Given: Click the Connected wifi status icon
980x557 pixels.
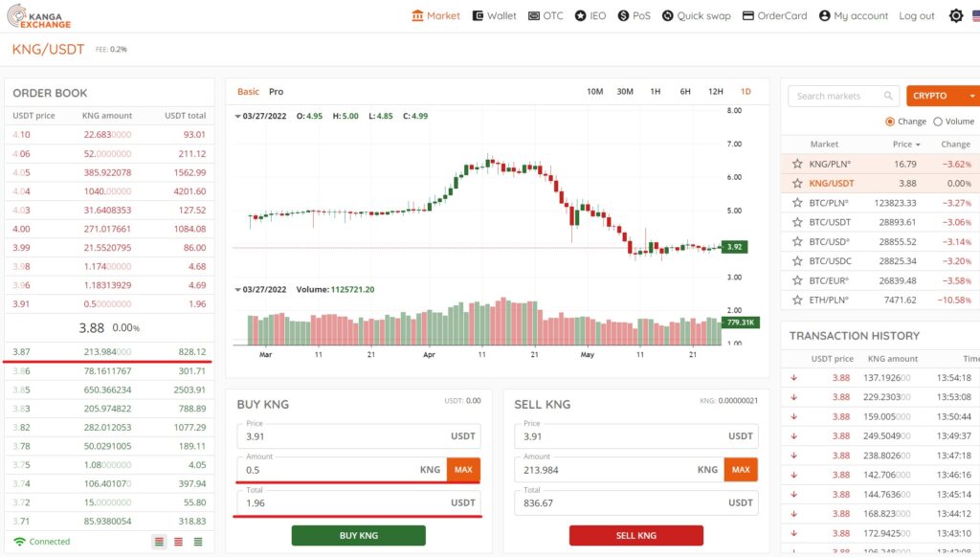Looking at the screenshot, I should pos(19,542).
